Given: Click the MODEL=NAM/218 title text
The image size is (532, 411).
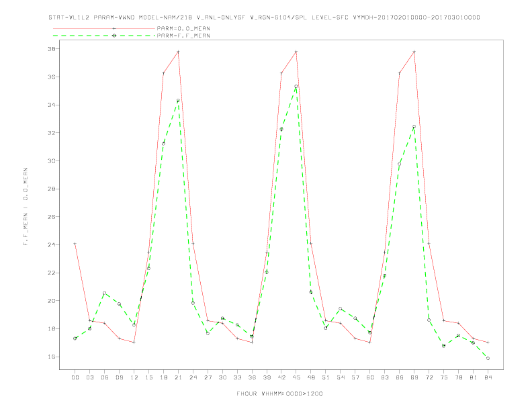Looking at the screenshot, I should 165,17.
